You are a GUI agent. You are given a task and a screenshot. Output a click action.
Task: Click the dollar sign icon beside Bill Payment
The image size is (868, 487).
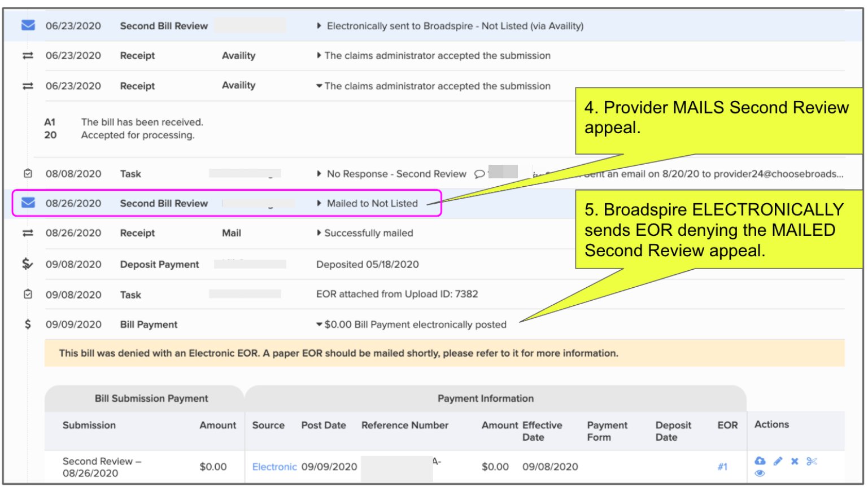[x=27, y=324]
